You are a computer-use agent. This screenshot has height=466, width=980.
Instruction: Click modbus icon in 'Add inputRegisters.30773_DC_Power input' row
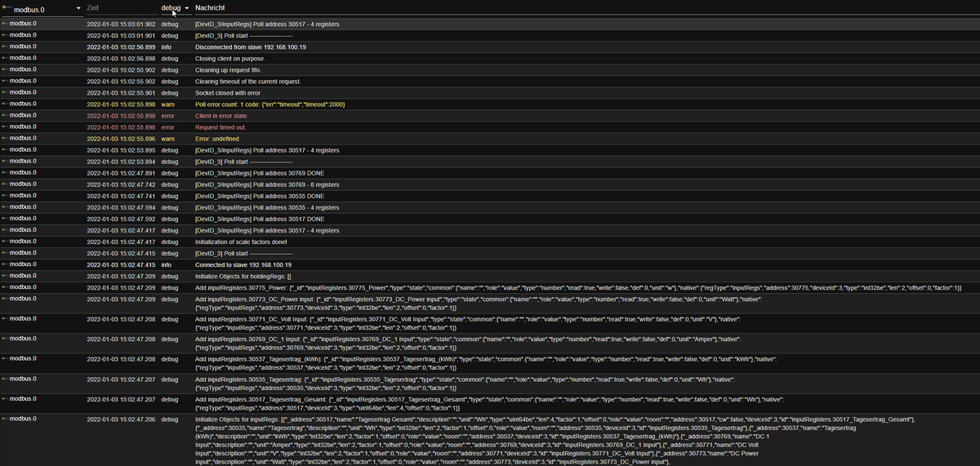point(7,298)
